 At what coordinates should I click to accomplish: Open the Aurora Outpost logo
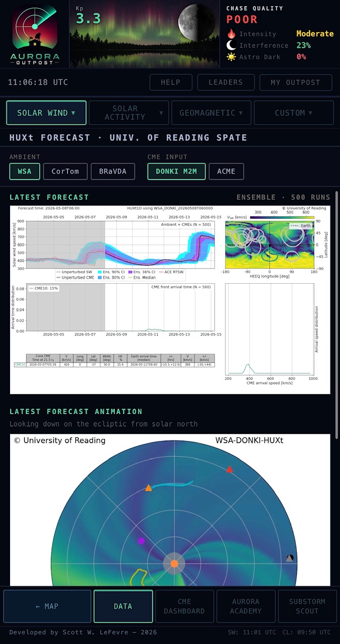[x=35, y=34]
